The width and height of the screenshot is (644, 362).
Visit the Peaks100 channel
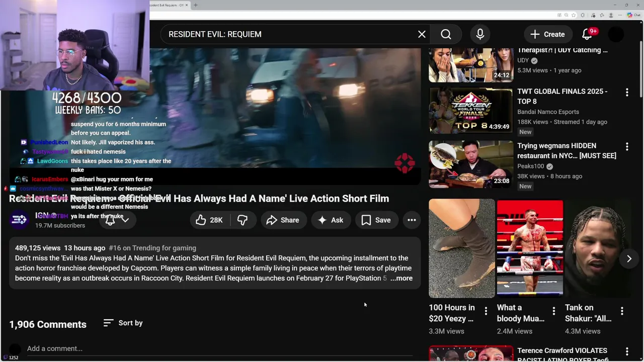point(531,166)
